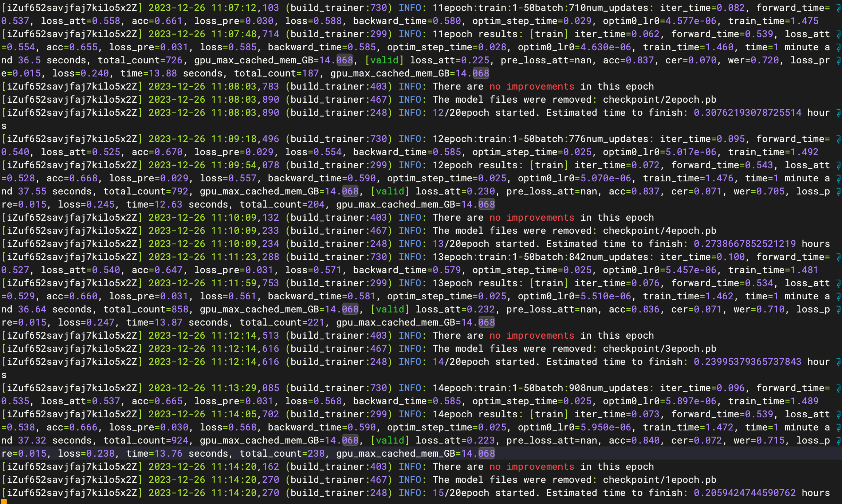The image size is (842, 504).
Task: Click the estimated time value 0.2738667852521219
Action: point(744,244)
